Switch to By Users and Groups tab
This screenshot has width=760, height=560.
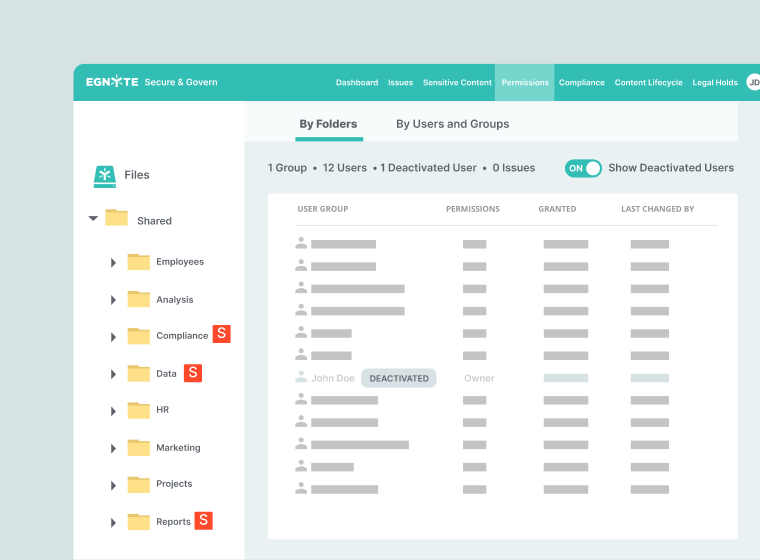click(x=452, y=124)
